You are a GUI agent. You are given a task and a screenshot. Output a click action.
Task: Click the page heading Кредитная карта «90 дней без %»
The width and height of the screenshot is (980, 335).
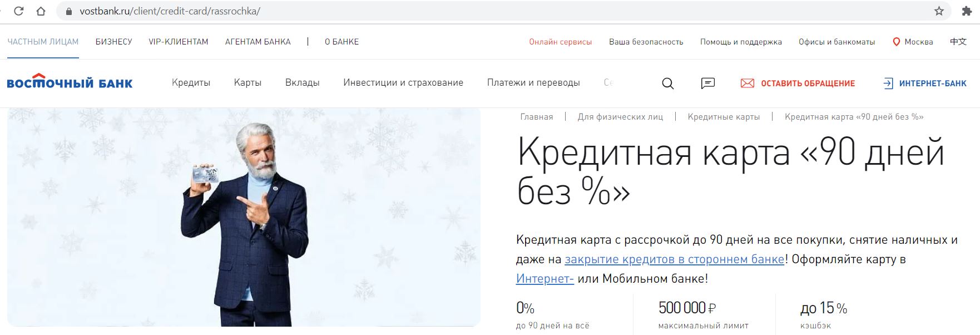point(731,171)
